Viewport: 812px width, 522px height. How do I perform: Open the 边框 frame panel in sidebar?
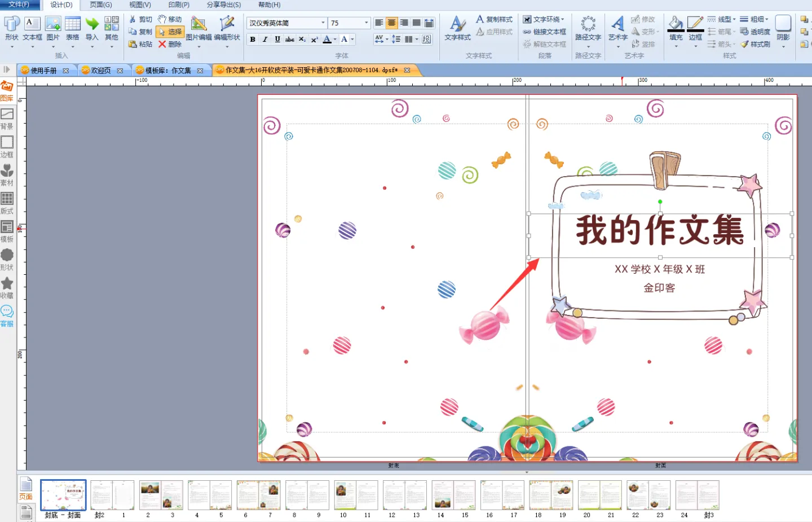(x=7, y=147)
